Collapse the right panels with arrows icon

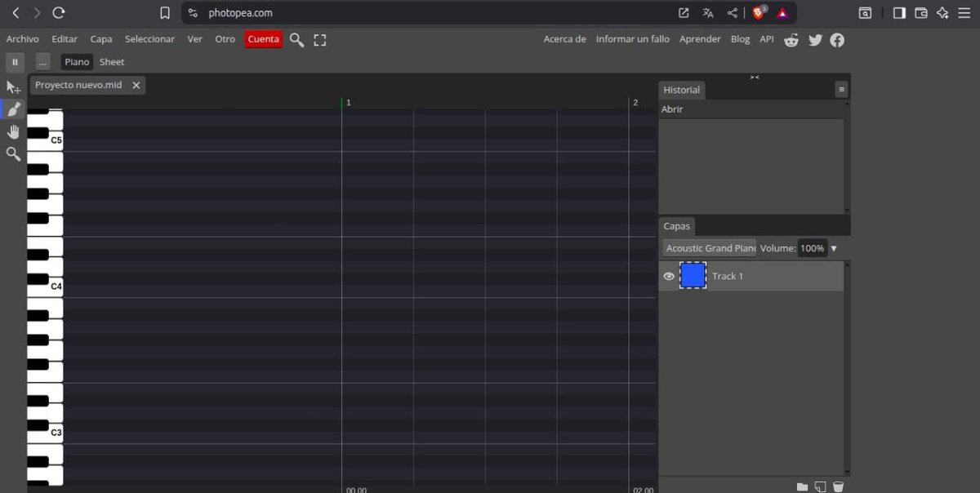pos(755,78)
